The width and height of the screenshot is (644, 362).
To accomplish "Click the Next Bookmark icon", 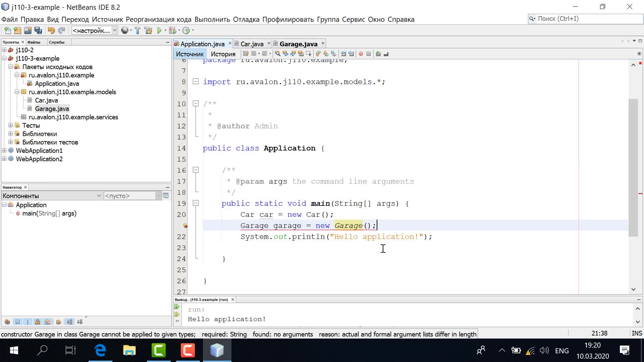I will pos(326,54).
